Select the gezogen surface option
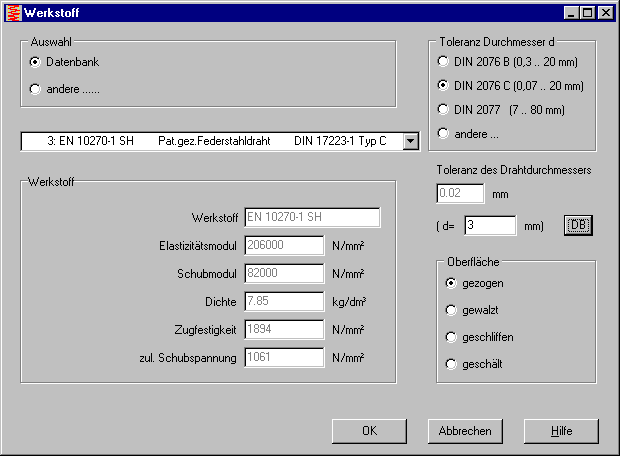Viewport: 620px width, 456px height. [452, 283]
